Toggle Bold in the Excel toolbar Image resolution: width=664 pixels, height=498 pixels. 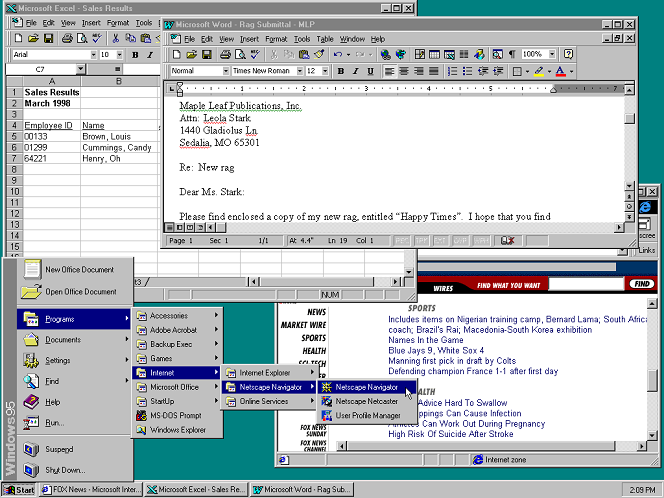(135, 55)
